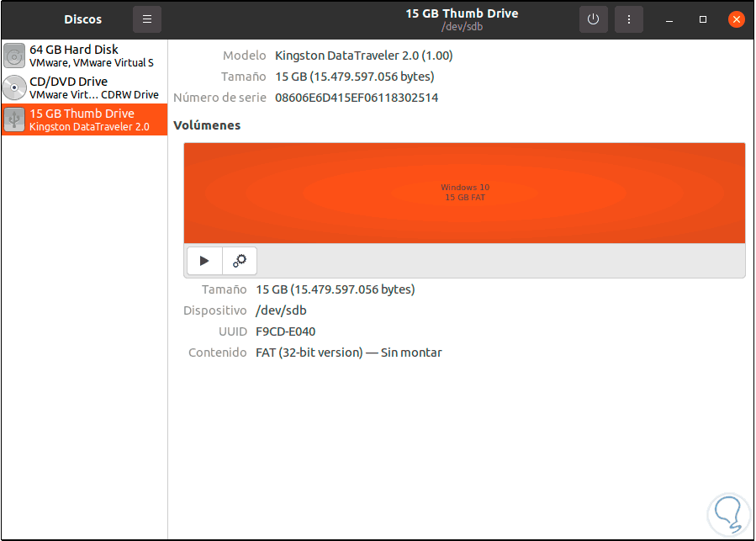The image size is (756, 541).
Task: Open the three-dot drive options menu
Action: (629, 19)
